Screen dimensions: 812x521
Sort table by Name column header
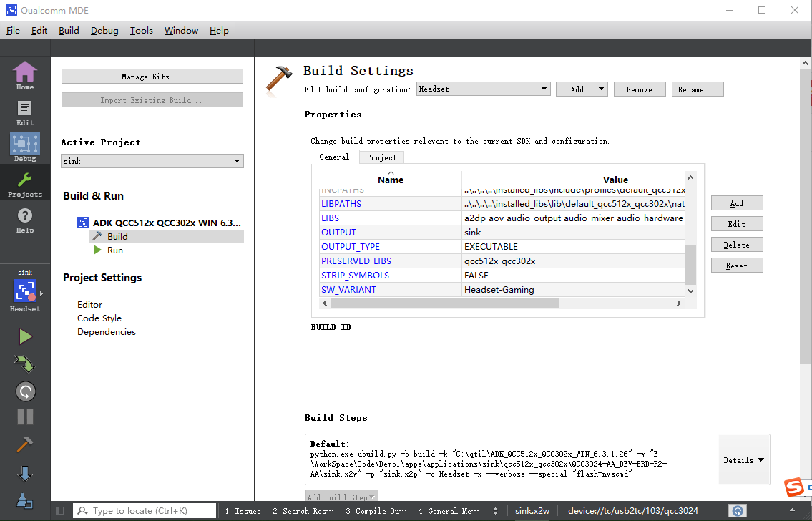pos(391,180)
